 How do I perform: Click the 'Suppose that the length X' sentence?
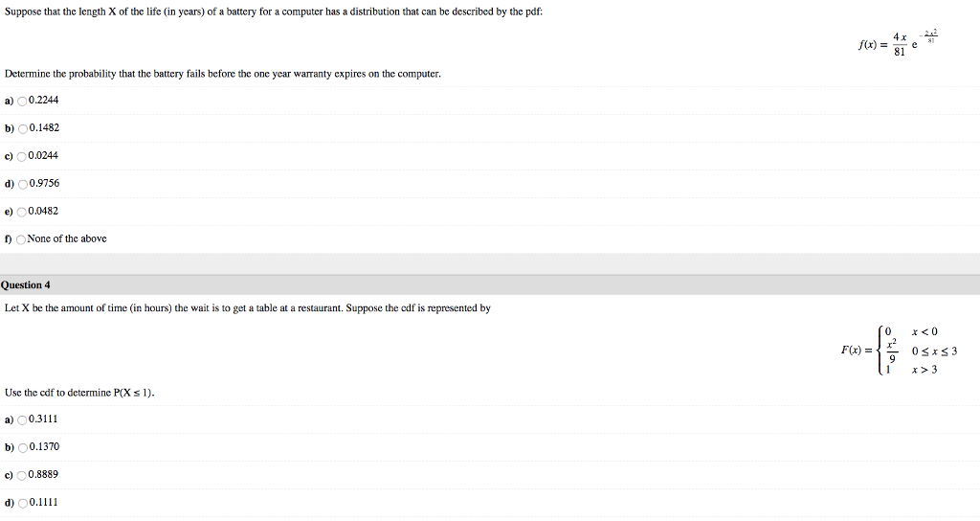pos(274,11)
